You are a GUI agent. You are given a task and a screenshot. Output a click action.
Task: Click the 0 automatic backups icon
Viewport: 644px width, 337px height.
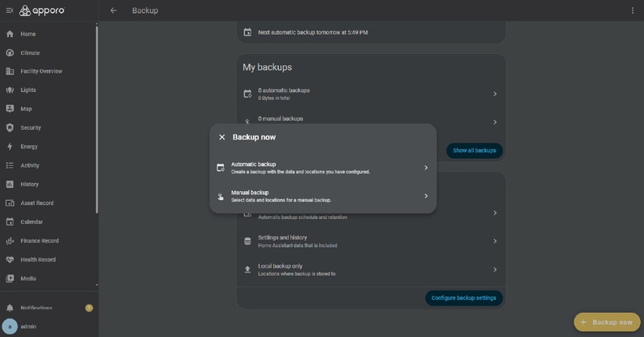coord(247,94)
